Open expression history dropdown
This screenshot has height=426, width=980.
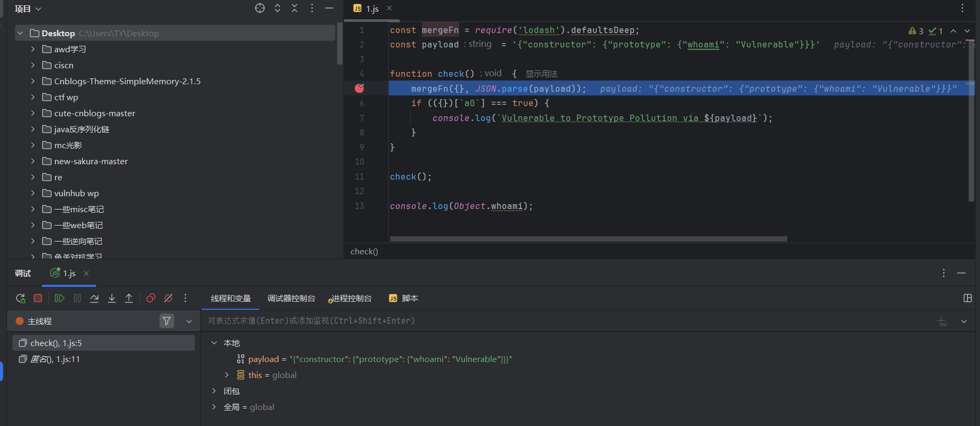(x=964, y=321)
